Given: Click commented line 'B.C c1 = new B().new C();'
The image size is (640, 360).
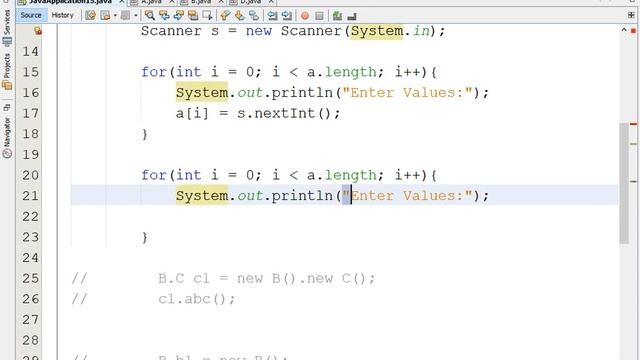Looking at the screenshot, I should [x=266, y=278].
